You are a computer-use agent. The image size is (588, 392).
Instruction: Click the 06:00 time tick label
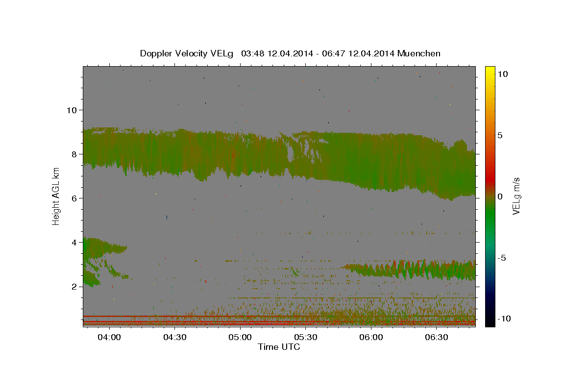click(371, 338)
